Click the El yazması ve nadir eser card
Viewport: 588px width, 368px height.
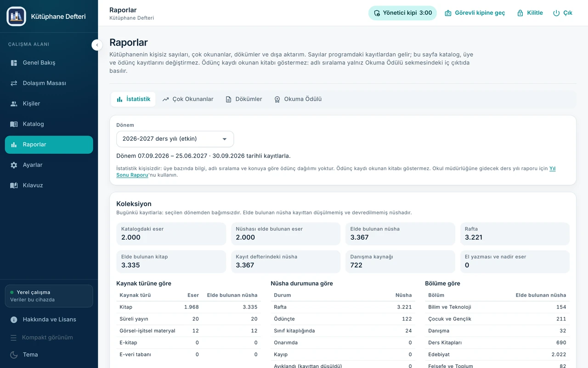514,261
